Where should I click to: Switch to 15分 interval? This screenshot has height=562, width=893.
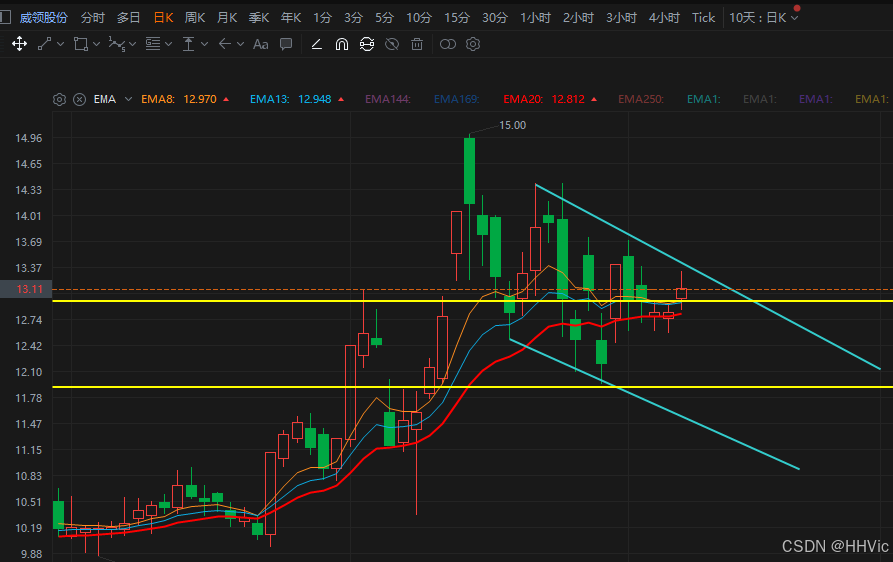457,18
